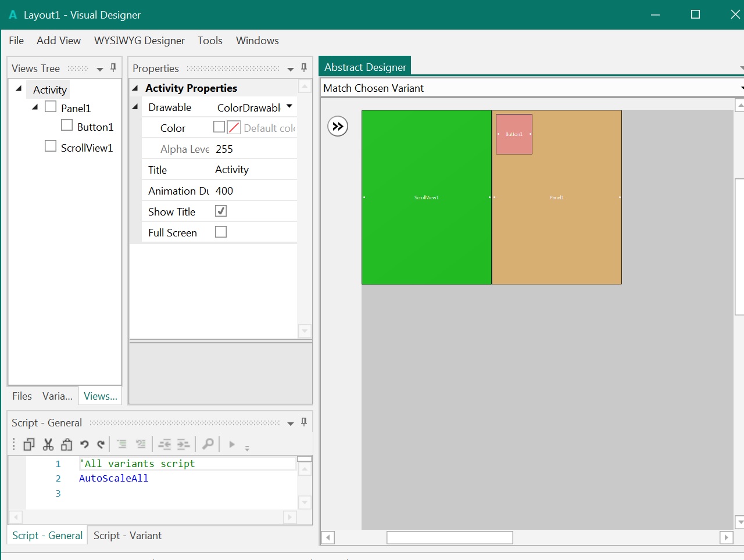Click the Copy icon in script toolbar
This screenshot has height=560, width=744.
tap(28, 444)
